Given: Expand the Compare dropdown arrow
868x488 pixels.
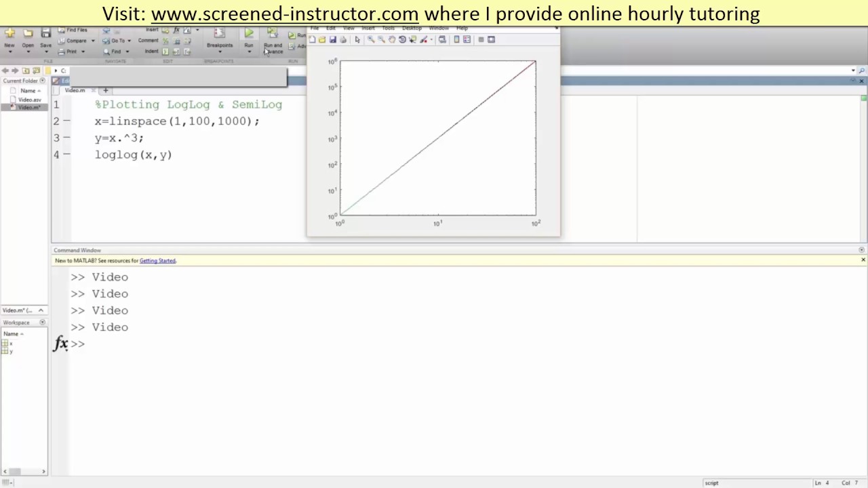Looking at the screenshot, I should click(x=93, y=41).
